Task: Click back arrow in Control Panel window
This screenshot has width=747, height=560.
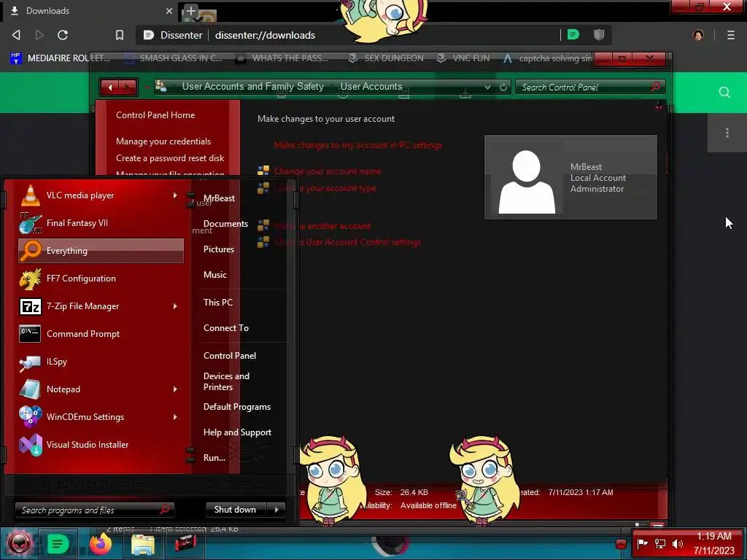Action: click(110, 87)
